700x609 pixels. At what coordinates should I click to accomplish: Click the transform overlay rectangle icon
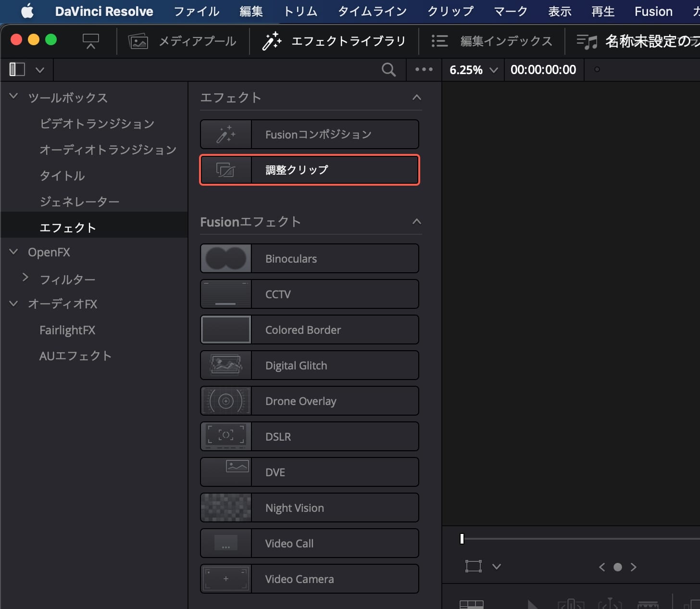pyautogui.click(x=474, y=566)
